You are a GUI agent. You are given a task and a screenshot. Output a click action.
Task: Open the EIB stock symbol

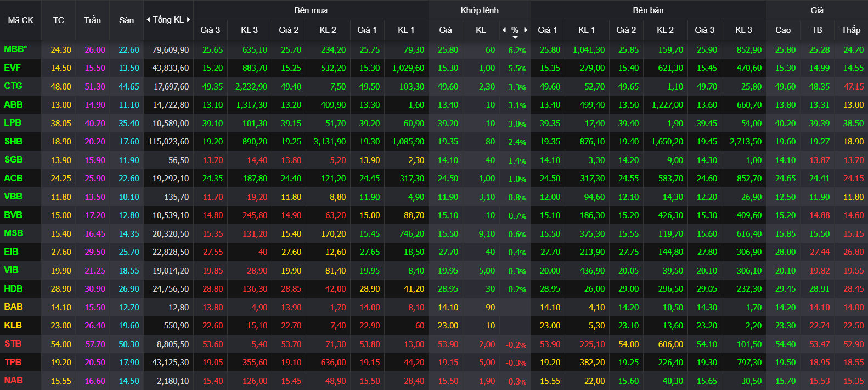click(11, 252)
